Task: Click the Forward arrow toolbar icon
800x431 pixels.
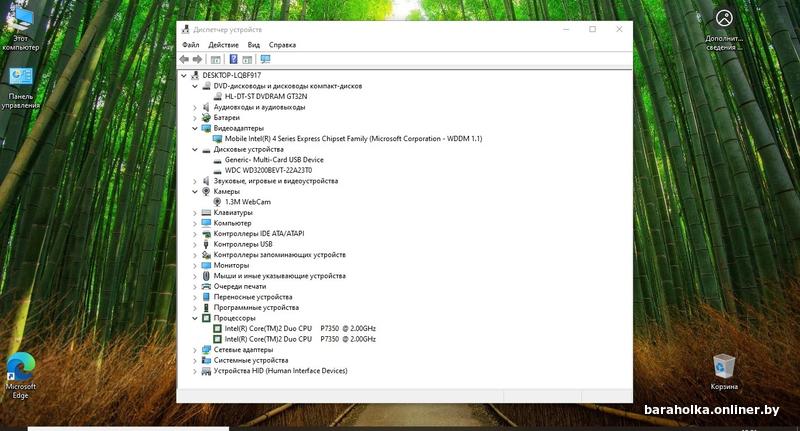Action: pyautogui.click(x=197, y=59)
